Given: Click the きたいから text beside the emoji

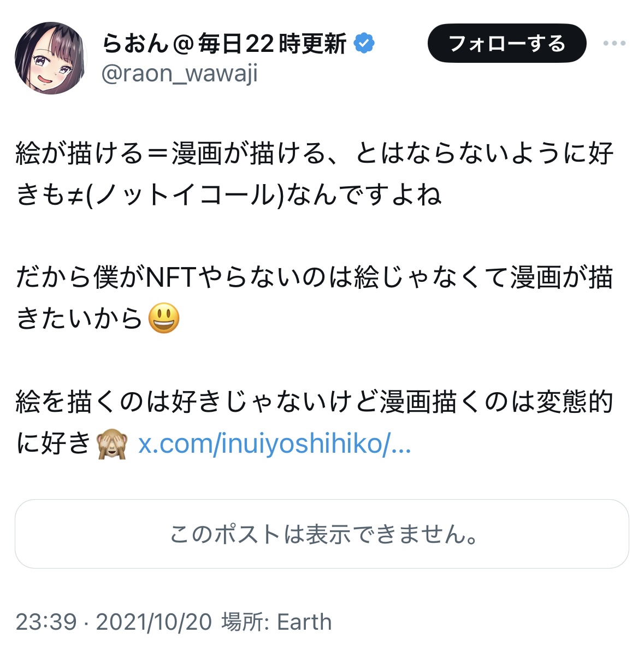Looking at the screenshot, I should click(79, 318).
